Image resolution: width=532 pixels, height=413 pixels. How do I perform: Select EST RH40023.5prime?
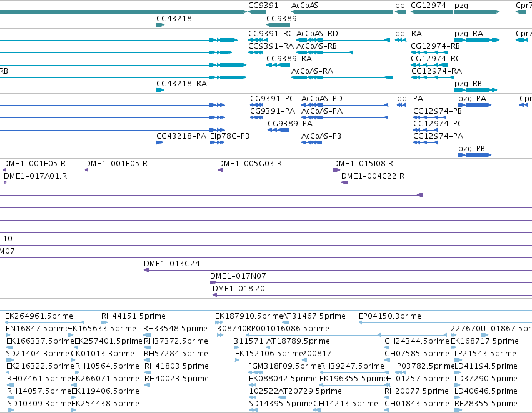(176, 379)
